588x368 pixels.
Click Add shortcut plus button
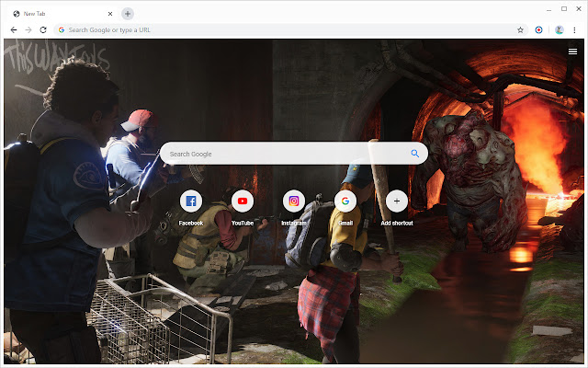397,201
